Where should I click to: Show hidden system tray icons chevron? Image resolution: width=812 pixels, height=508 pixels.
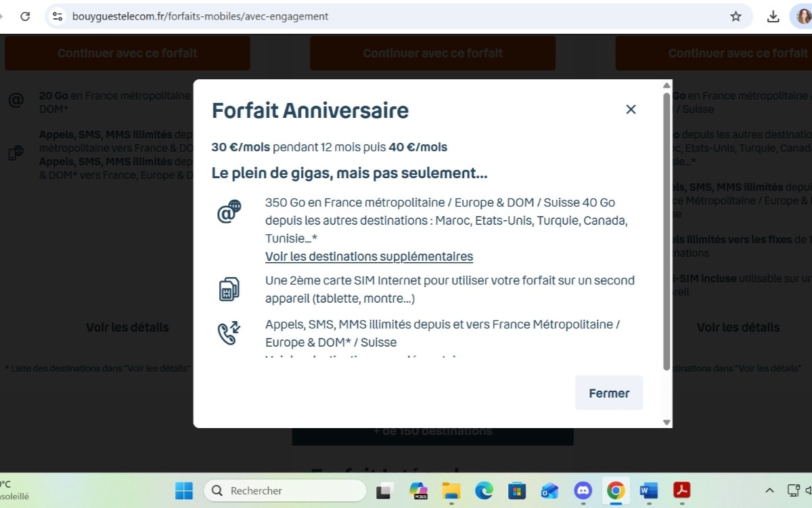[769, 490]
